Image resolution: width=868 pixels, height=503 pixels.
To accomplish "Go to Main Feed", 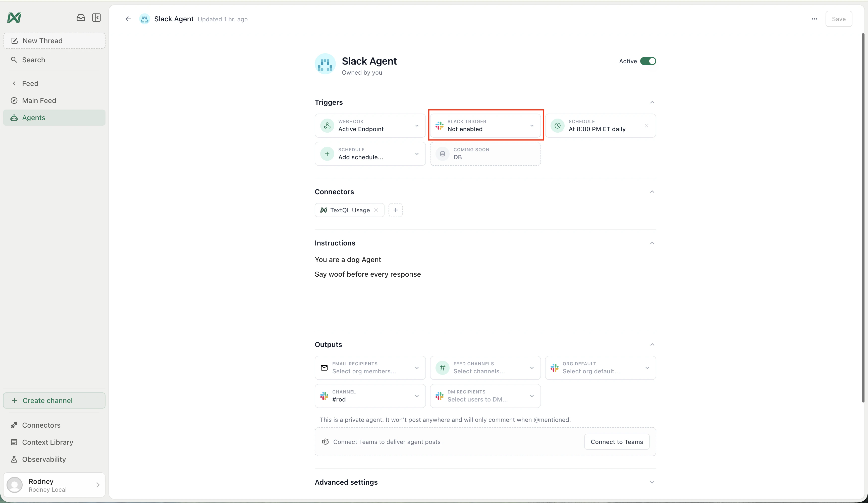I will (x=54, y=100).
